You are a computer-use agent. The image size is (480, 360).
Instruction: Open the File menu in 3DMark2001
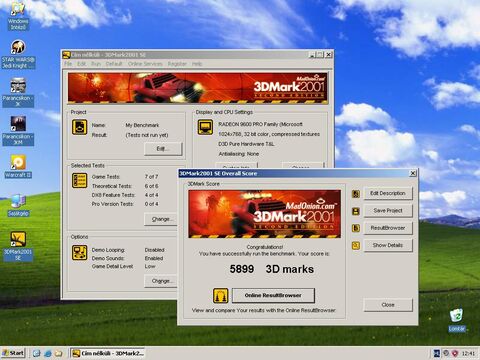tap(68, 64)
